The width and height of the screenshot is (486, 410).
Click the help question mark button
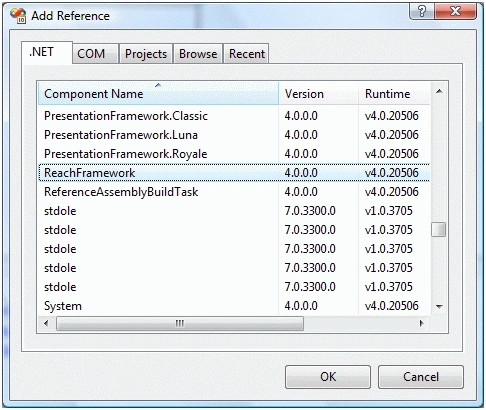pyautogui.click(x=422, y=11)
